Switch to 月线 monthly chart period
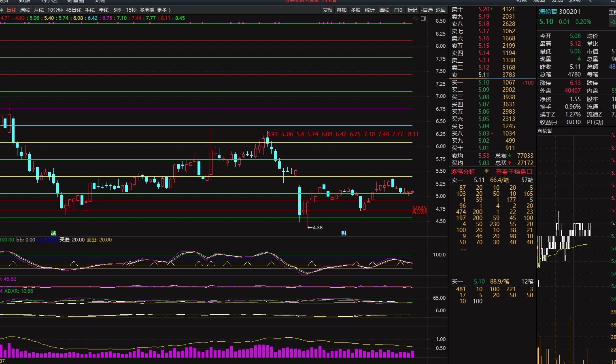Viewport: 616px width, 364px height. pos(39,10)
